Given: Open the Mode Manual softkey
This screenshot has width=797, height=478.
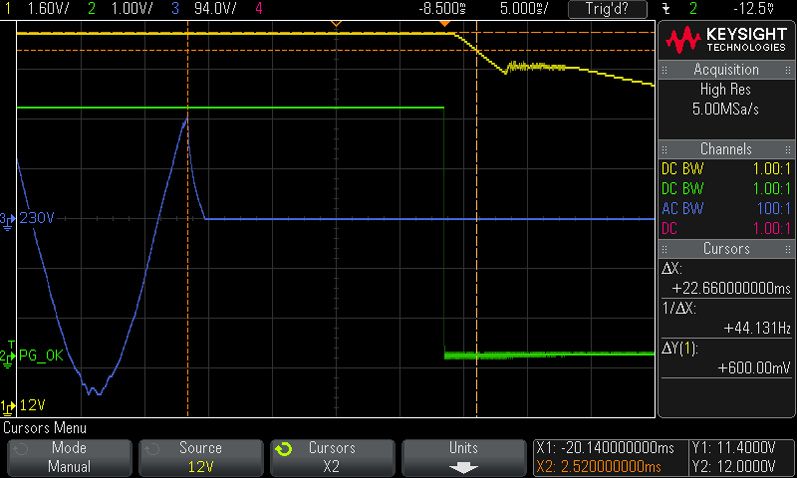Looking at the screenshot, I should pos(69,457).
